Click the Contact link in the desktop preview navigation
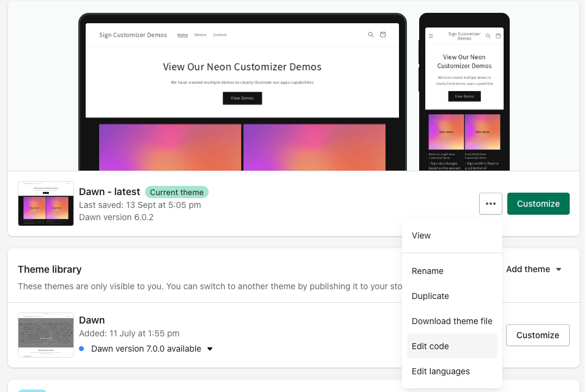The image size is (585, 392). point(220,35)
